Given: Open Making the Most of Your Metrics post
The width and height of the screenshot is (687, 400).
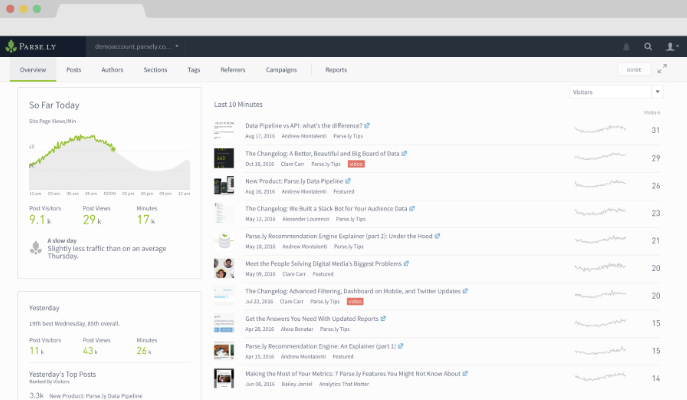Looking at the screenshot, I should click(x=353, y=374).
